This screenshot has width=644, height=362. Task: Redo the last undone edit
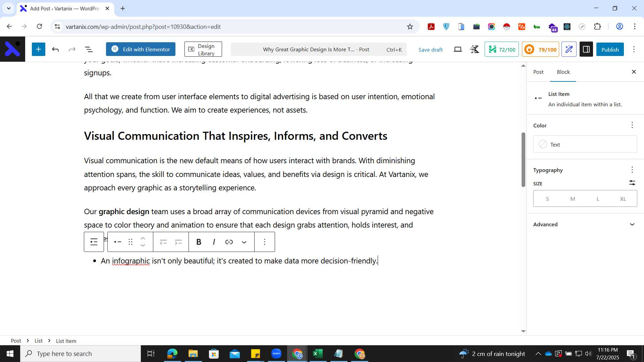72,50
